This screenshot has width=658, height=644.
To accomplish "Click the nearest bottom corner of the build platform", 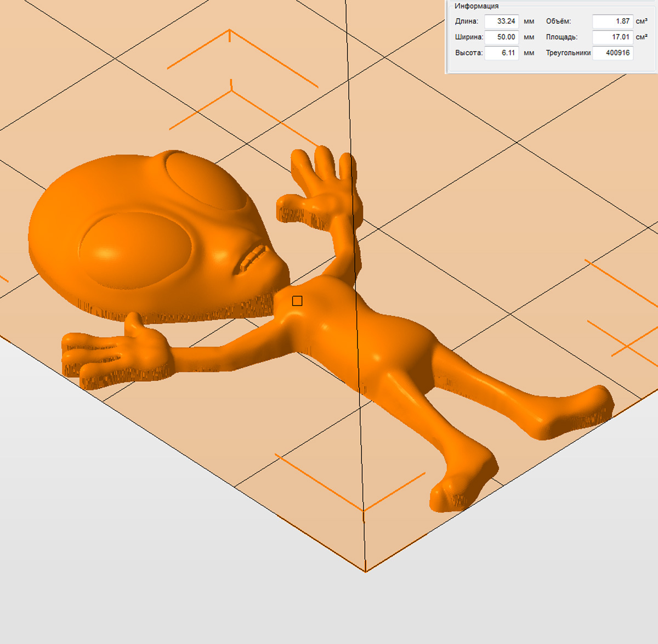I will tap(365, 571).
